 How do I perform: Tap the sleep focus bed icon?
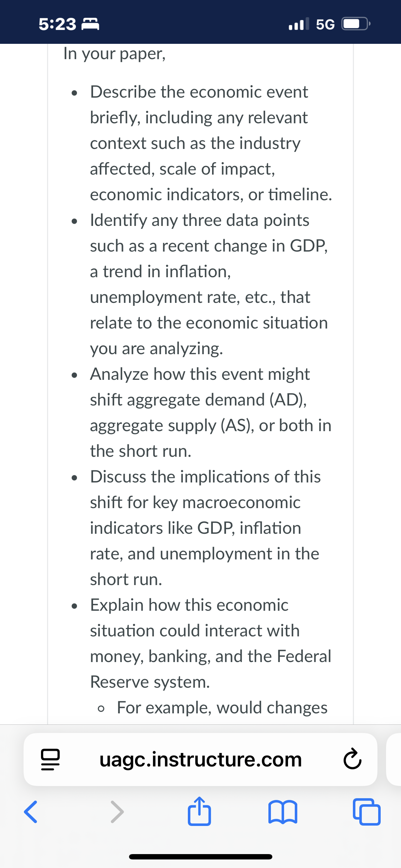click(91, 24)
